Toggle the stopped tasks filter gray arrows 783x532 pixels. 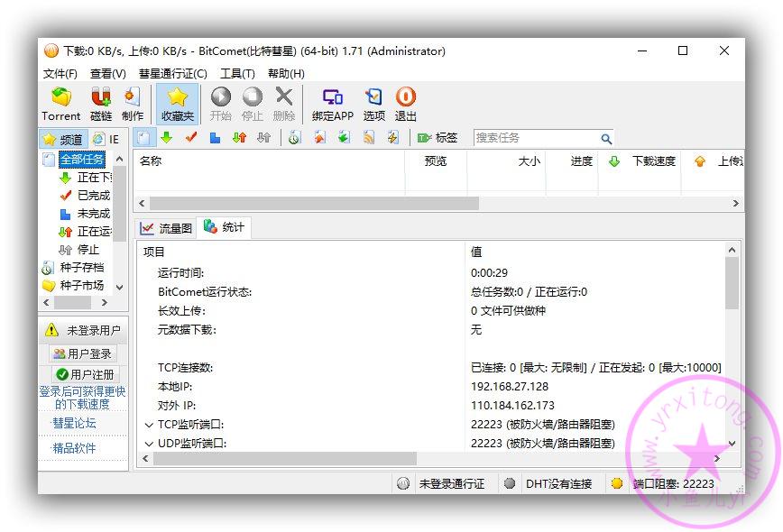pos(264,138)
